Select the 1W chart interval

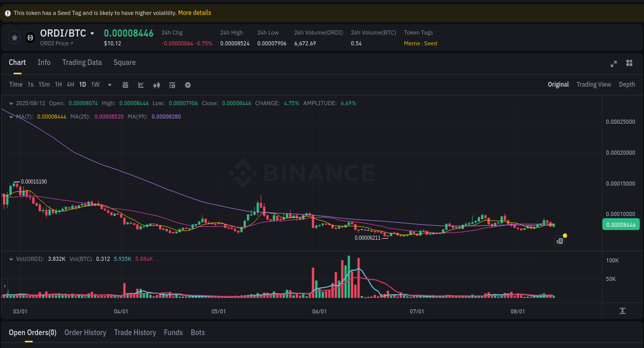[x=95, y=84]
